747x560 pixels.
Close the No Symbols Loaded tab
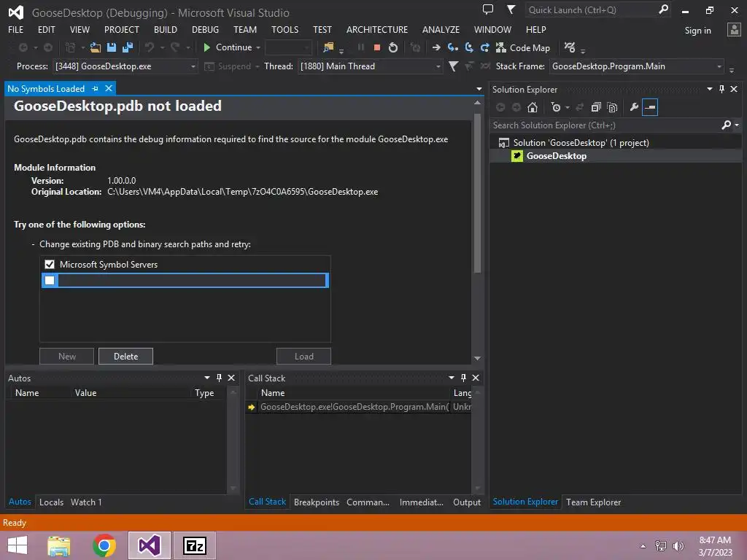109,88
